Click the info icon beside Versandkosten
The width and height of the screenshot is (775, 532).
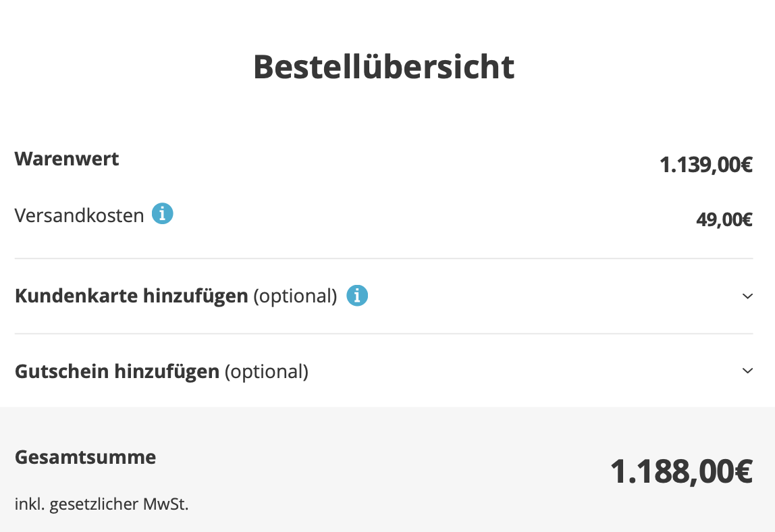[x=162, y=215]
